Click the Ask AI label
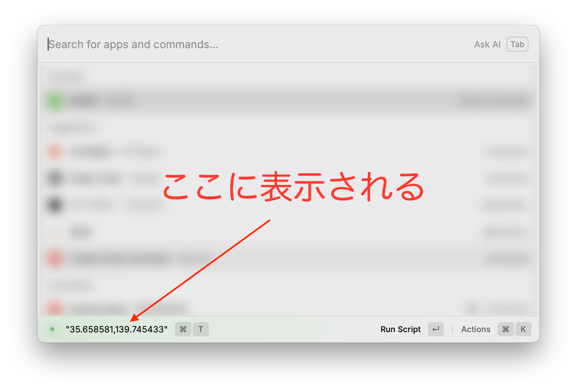 click(487, 44)
